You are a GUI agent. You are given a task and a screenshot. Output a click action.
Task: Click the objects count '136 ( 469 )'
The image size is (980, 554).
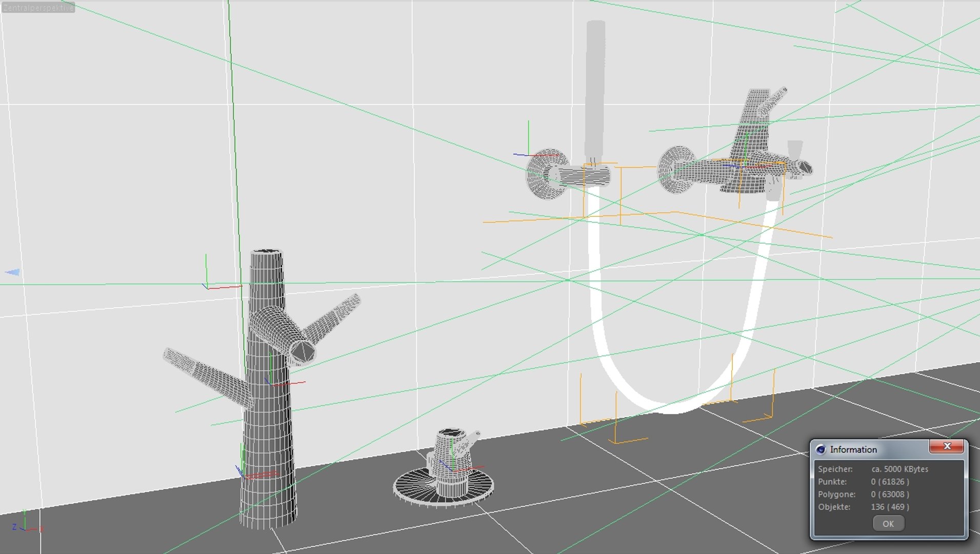point(890,507)
